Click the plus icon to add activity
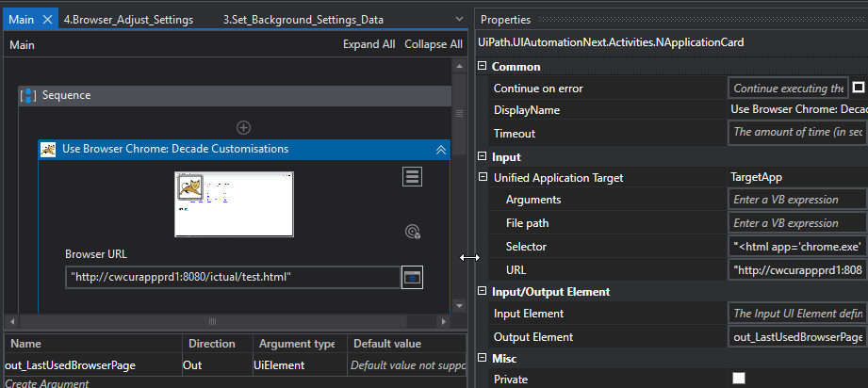Viewport: 868px width, 388px height. pos(243,127)
